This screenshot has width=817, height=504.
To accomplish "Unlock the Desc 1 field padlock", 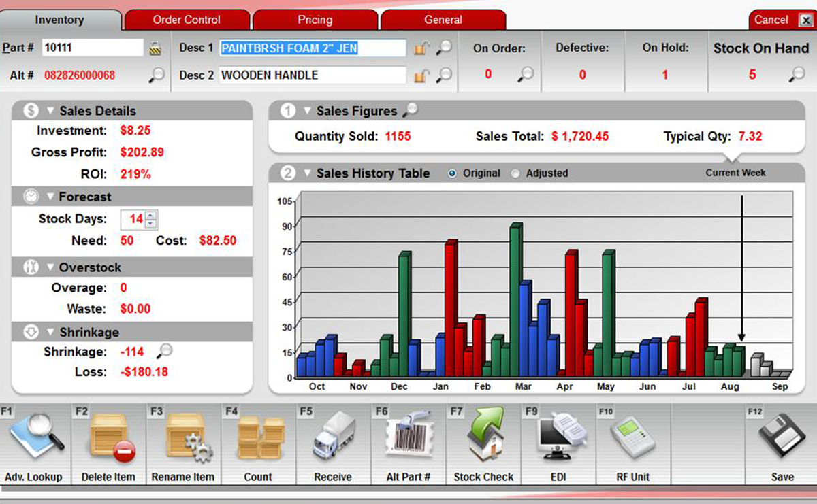I will [420, 48].
